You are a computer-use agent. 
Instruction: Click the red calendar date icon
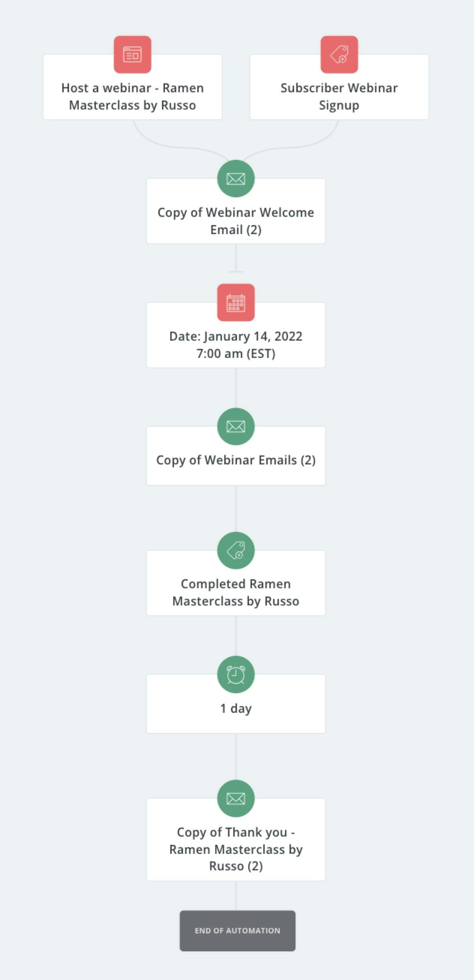[x=236, y=302]
